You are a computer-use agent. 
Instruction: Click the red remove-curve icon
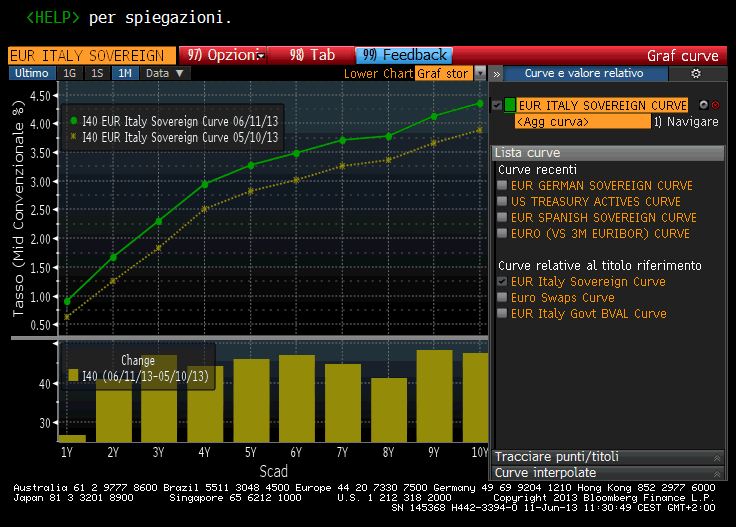(x=715, y=105)
